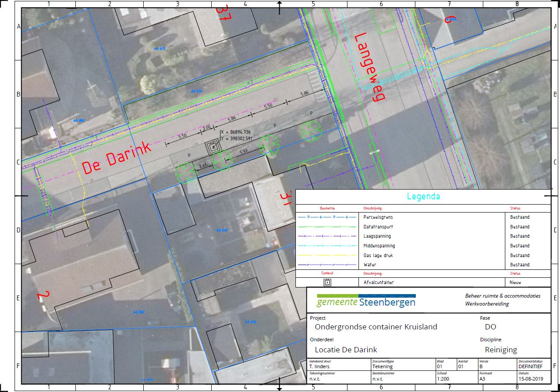560x392 pixels.
Task: Select the rightmost green tree symbol
Action: 312,131
